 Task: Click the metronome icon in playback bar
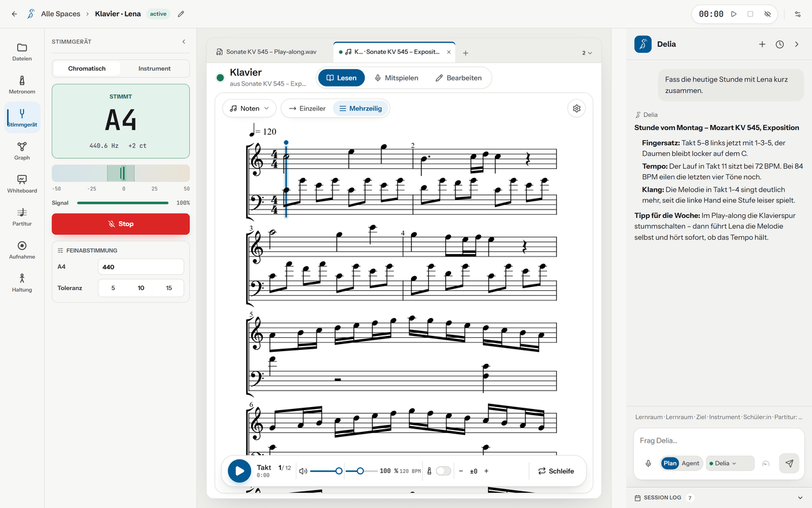pyautogui.click(x=429, y=471)
